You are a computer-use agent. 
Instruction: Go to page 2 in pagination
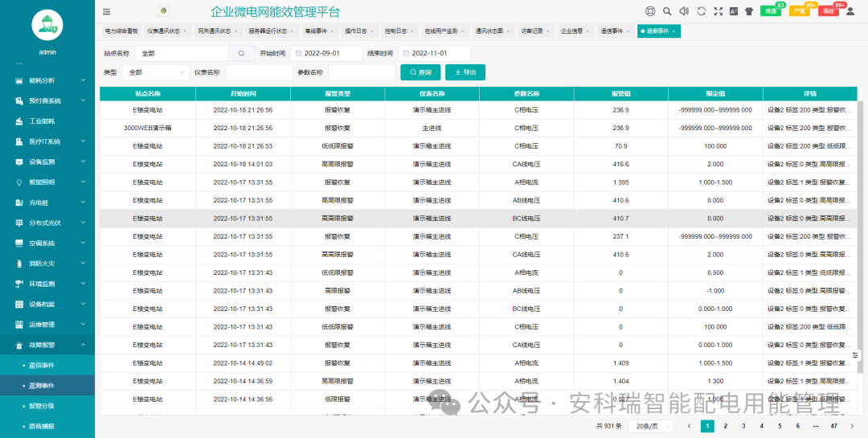[725, 426]
